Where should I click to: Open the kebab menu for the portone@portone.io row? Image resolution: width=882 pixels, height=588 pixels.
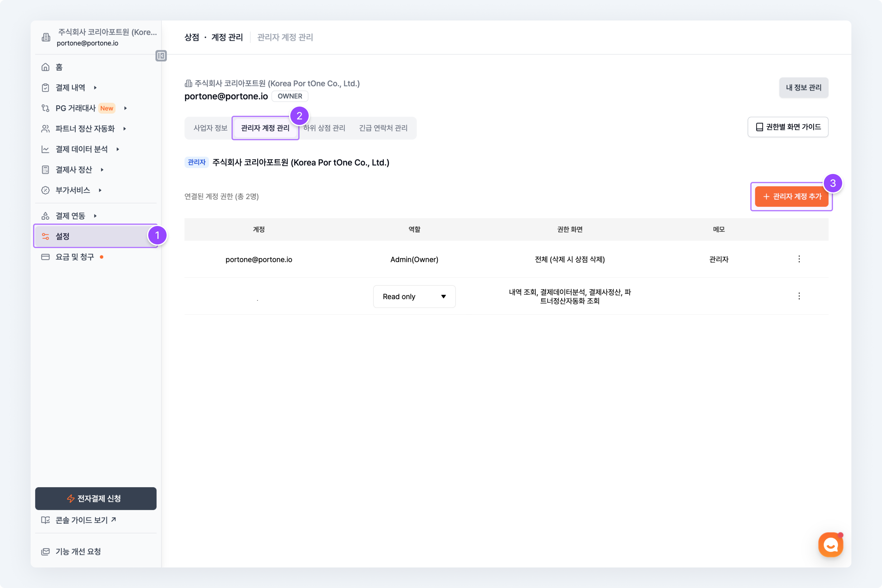click(x=799, y=259)
